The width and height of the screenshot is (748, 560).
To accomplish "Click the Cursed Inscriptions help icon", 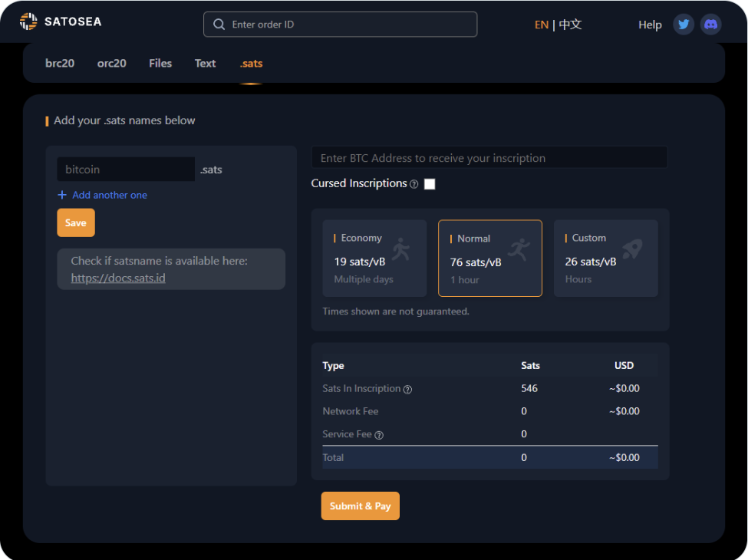I will point(414,184).
